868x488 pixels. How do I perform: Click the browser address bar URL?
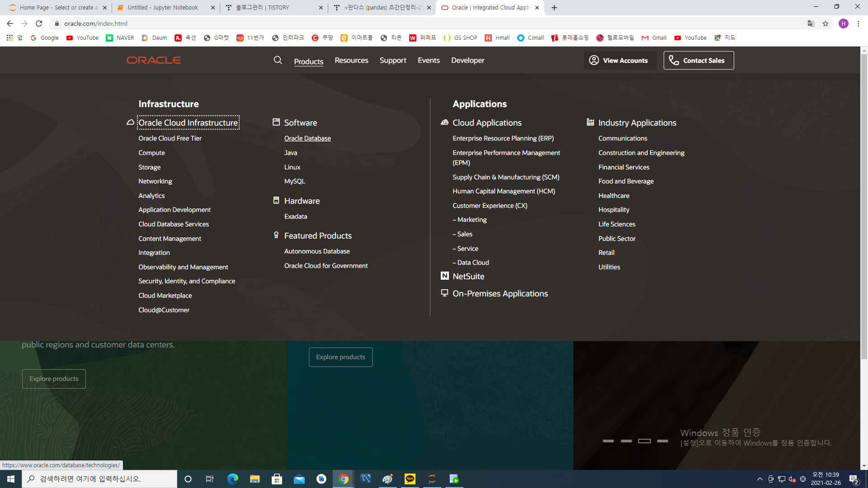[x=96, y=23]
